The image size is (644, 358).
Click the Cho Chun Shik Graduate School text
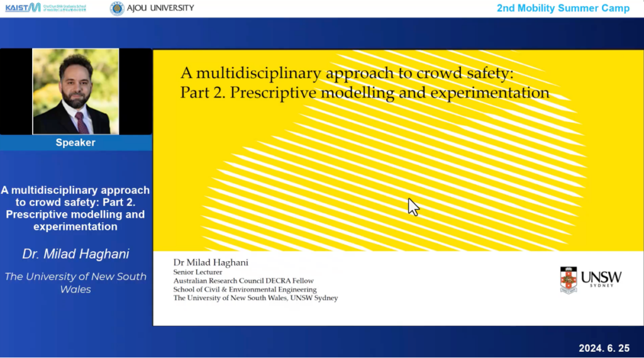click(65, 8)
